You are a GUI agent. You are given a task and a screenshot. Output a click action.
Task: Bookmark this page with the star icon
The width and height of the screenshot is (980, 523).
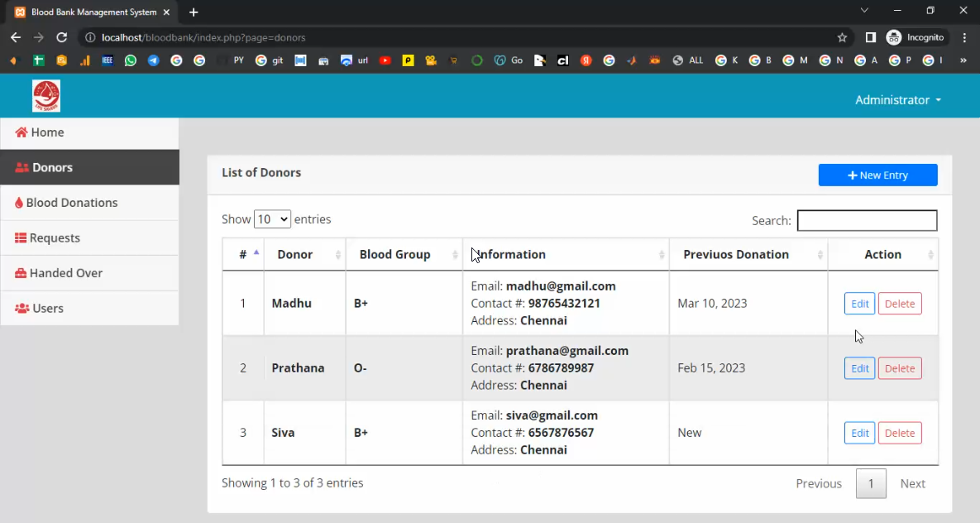pyautogui.click(x=842, y=37)
